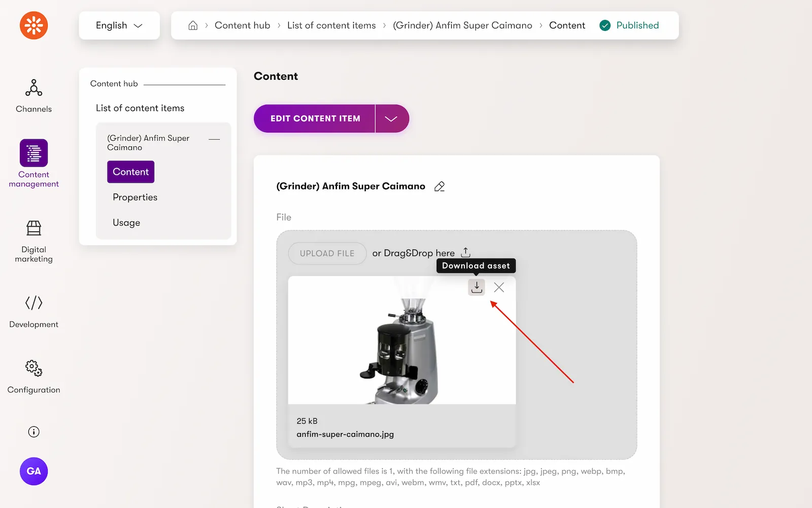Click Content hub breadcrumb link
Viewport: 812px width, 508px height.
pos(243,25)
